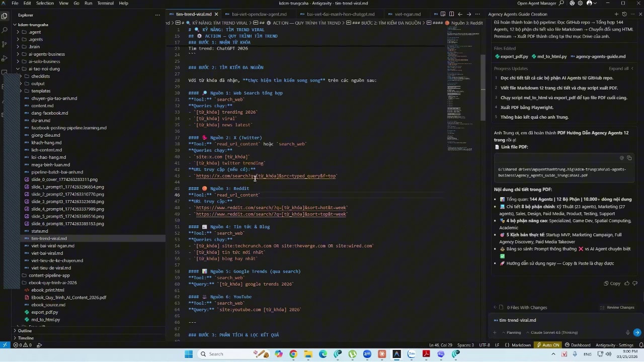Open Antigravity - Settings in the status bar

[x=614, y=345]
